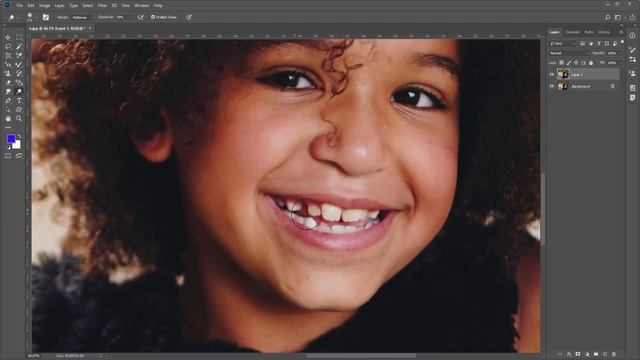The image size is (640, 360).
Task: Open the Layers panel flyout menu
Action: pyautogui.click(x=621, y=32)
